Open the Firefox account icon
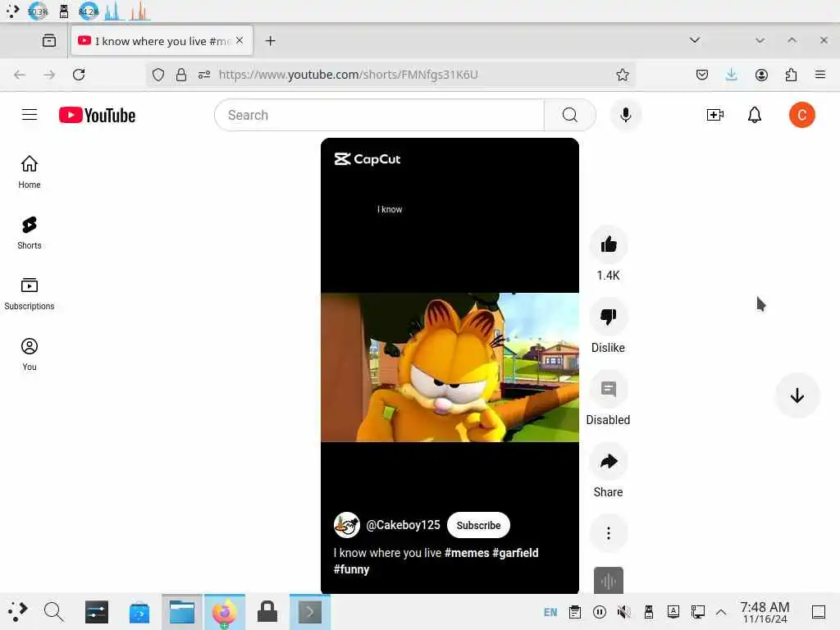The height and width of the screenshot is (630, 840). point(761,75)
